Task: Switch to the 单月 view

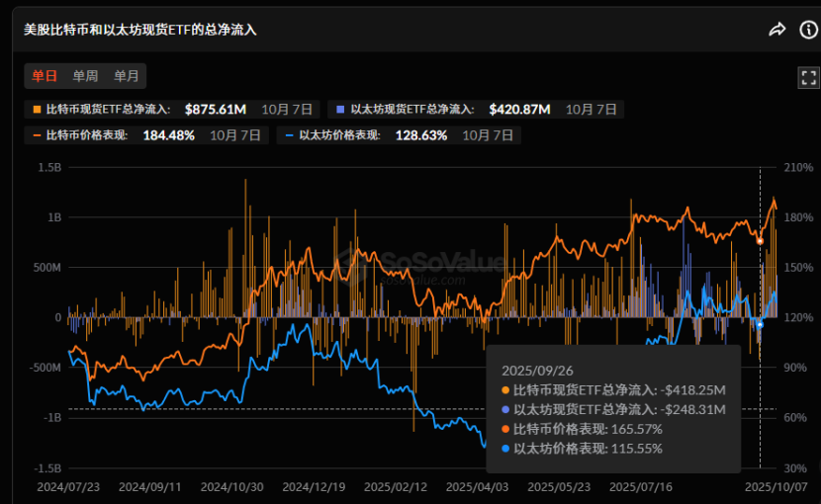Action: point(126,76)
